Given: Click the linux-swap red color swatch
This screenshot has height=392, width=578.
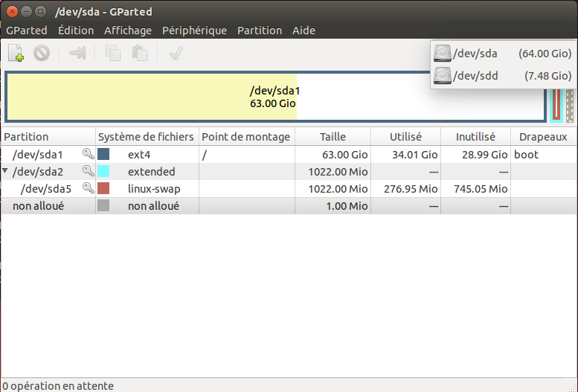Looking at the screenshot, I should coord(103,188).
